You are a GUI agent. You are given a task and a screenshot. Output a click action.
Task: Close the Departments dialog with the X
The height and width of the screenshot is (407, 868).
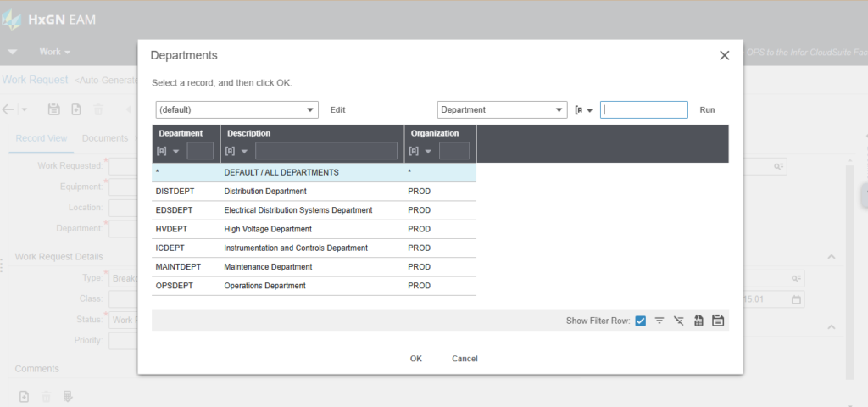pos(724,55)
